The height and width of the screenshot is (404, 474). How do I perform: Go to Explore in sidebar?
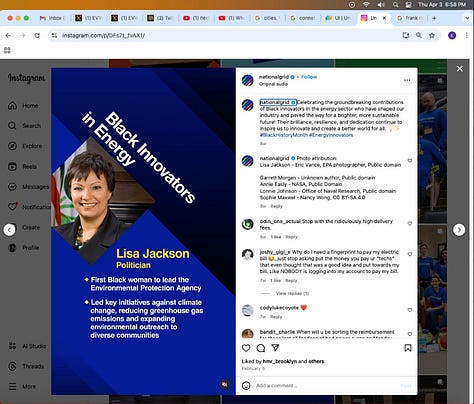click(x=25, y=146)
